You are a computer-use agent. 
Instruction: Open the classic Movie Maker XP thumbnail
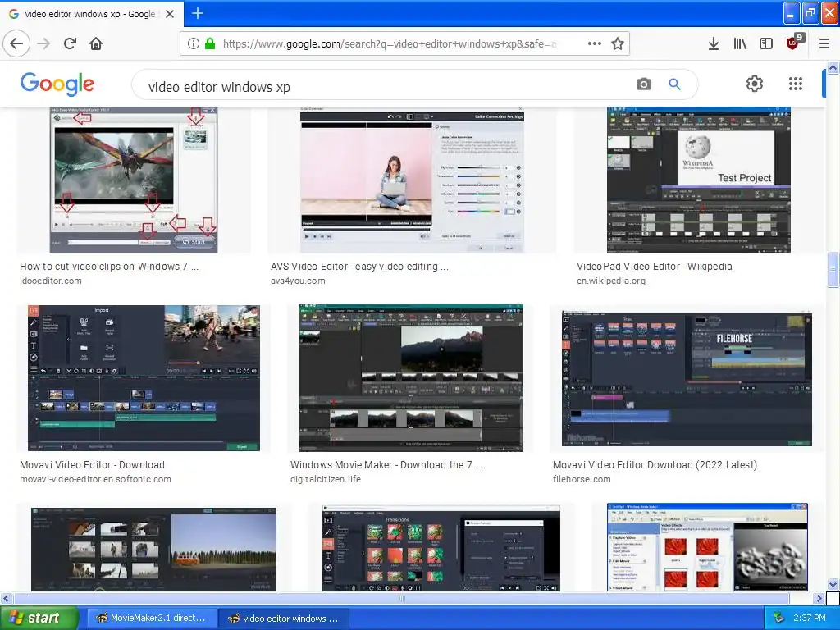point(707,547)
